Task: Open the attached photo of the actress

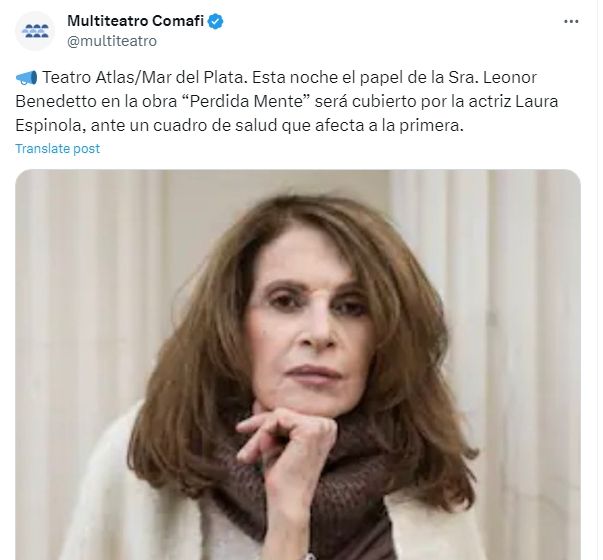Action: [298, 365]
